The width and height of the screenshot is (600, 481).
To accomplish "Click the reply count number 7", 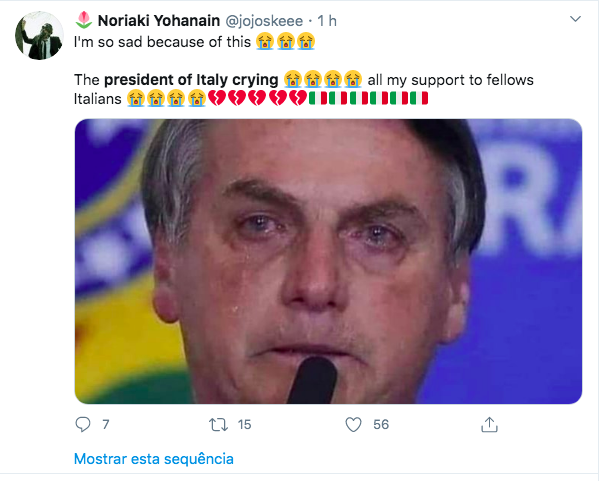I will [105, 425].
